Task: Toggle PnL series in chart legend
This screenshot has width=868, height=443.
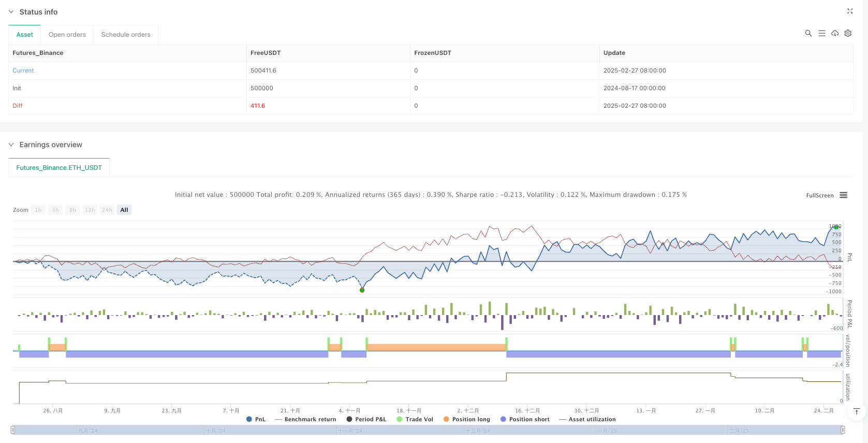Action: click(x=256, y=419)
